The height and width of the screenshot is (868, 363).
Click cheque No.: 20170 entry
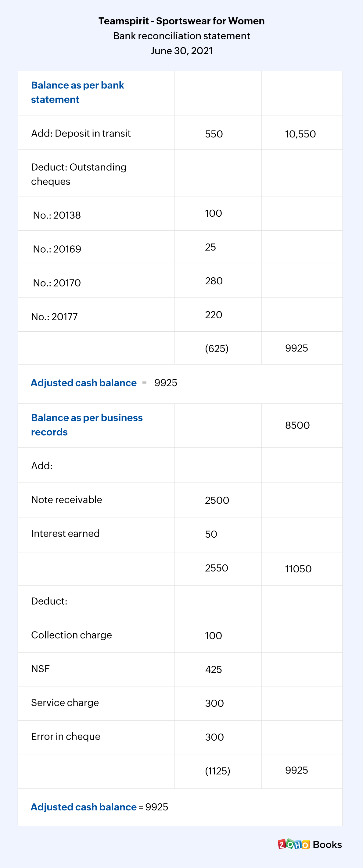tap(57, 283)
